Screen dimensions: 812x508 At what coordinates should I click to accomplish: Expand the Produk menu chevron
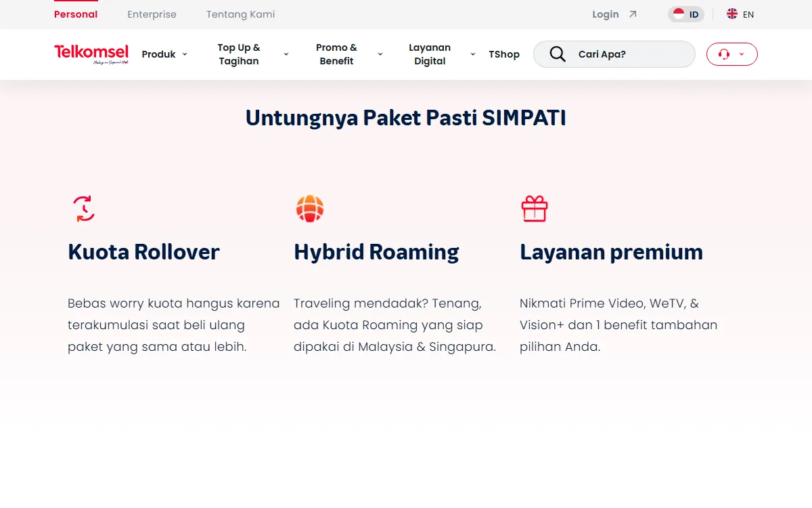[185, 54]
